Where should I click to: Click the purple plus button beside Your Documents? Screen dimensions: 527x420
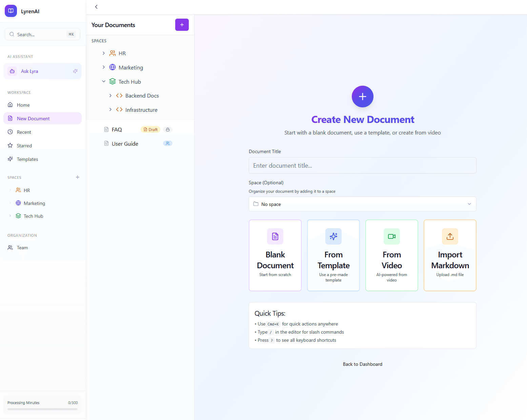[x=182, y=24]
